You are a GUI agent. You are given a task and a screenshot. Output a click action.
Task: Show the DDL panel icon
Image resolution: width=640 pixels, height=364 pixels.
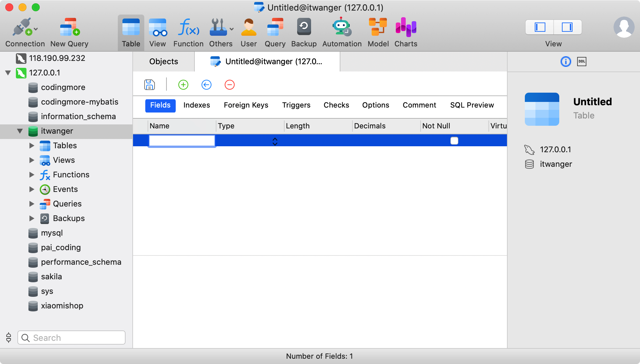tap(581, 62)
